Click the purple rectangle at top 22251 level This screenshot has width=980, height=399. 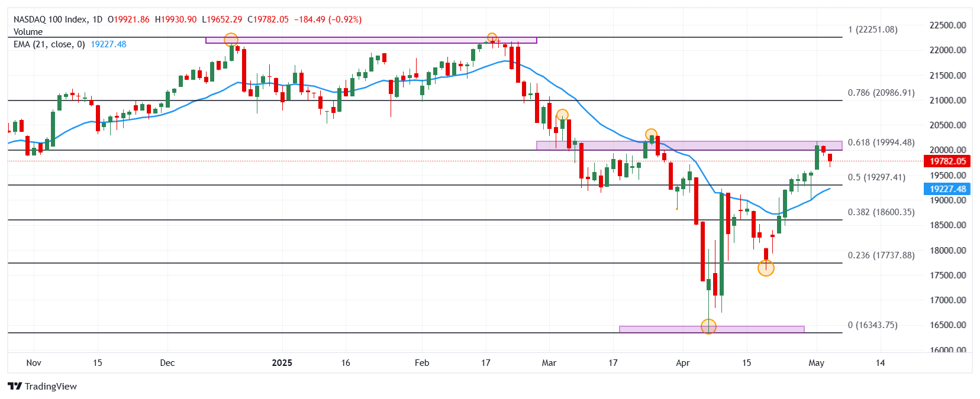(371, 40)
